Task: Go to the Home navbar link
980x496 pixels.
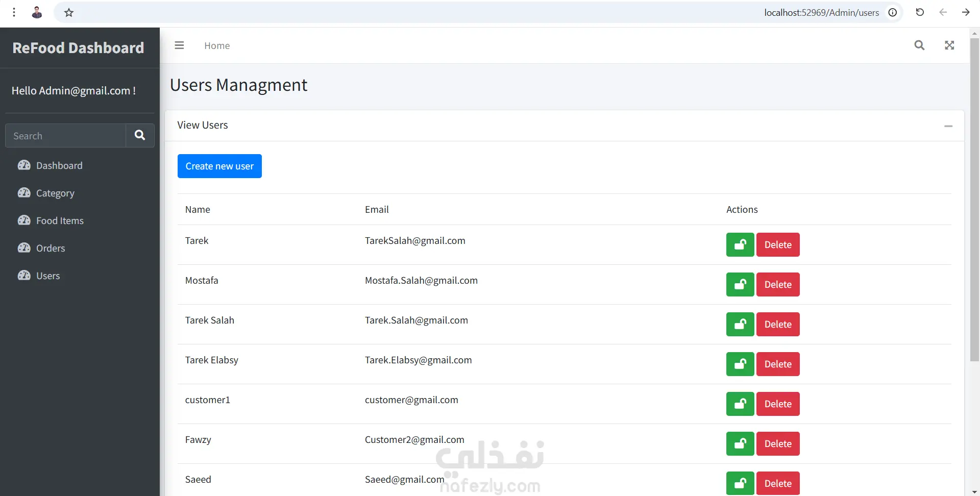Action: (x=217, y=45)
